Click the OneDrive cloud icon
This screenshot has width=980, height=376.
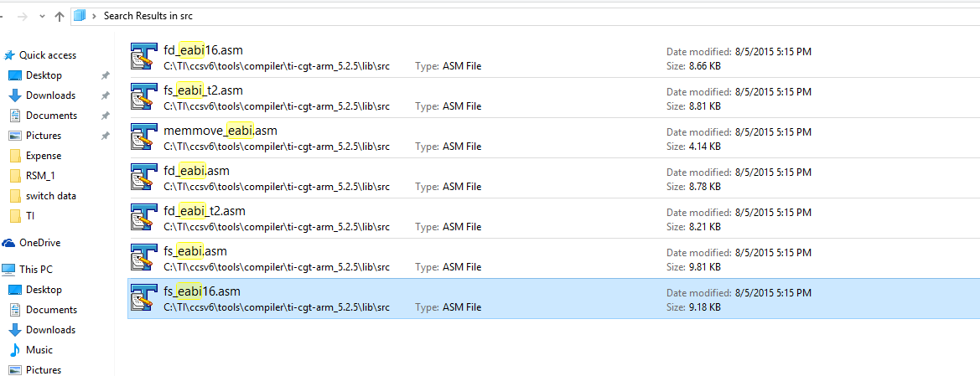point(9,243)
